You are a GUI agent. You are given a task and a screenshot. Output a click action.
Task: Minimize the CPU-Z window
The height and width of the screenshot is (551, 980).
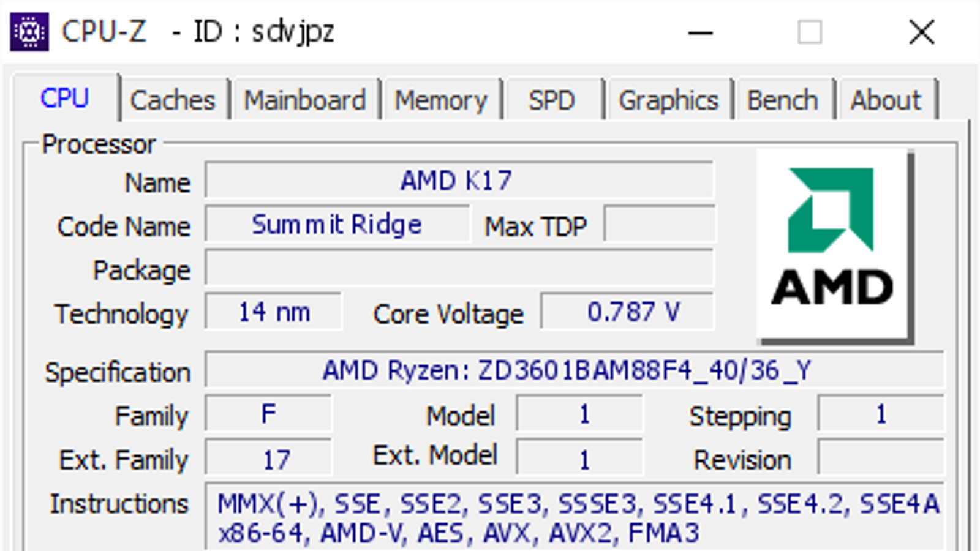(x=700, y=32)
